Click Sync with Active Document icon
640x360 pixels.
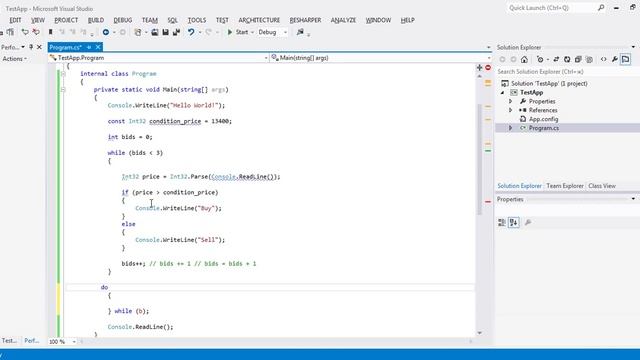tap(556, 59)
